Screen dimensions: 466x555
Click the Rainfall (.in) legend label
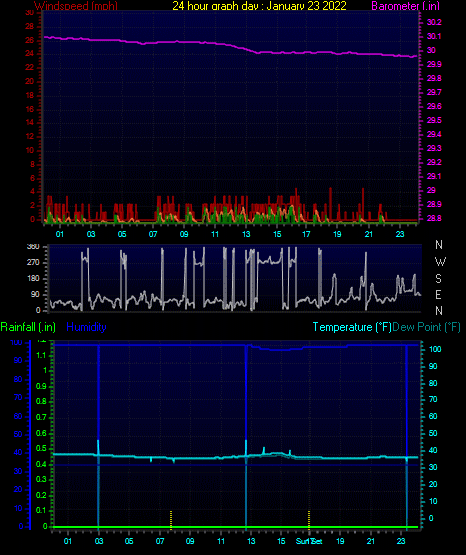coord(28,327)
